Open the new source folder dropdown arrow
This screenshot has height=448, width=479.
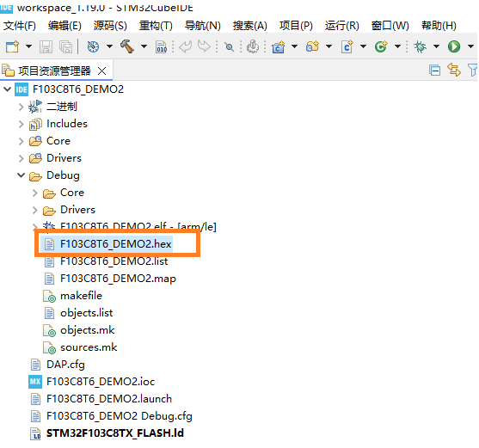[329, 46]
